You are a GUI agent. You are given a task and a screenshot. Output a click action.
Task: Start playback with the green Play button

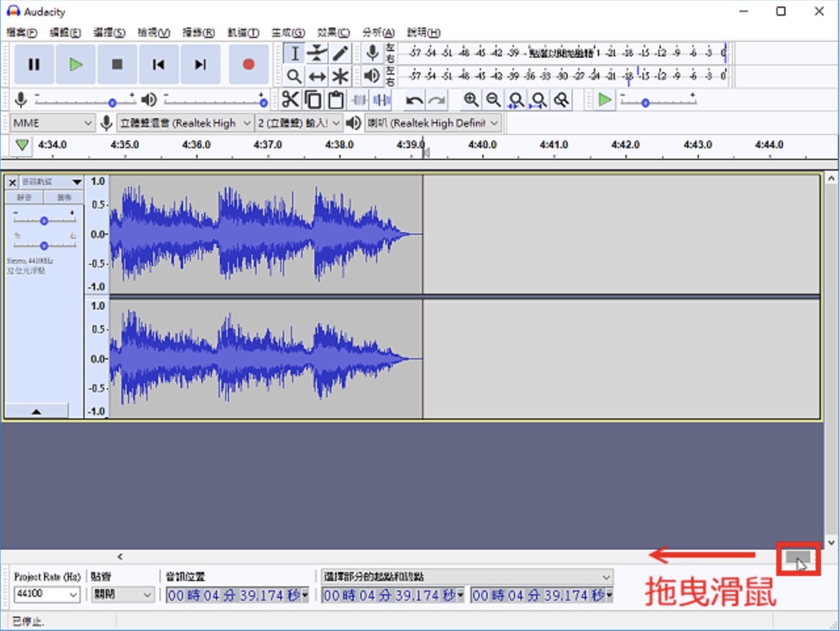coord(75,64)
